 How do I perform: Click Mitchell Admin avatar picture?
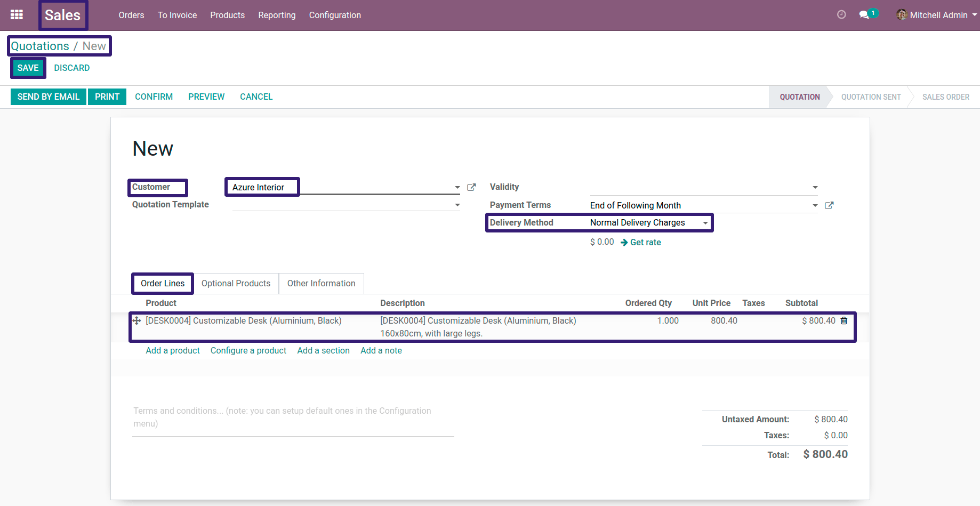pyautogui.click(x=902, y=15)
